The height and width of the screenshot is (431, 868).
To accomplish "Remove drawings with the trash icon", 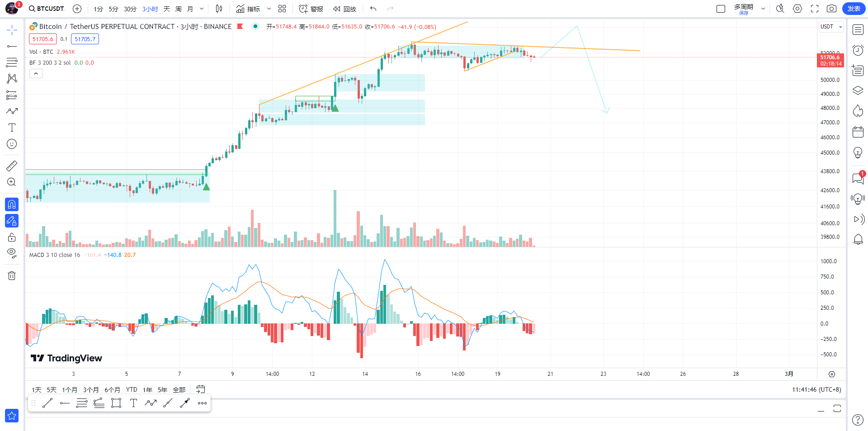I will pyautogui.click(x=12, y=275).
